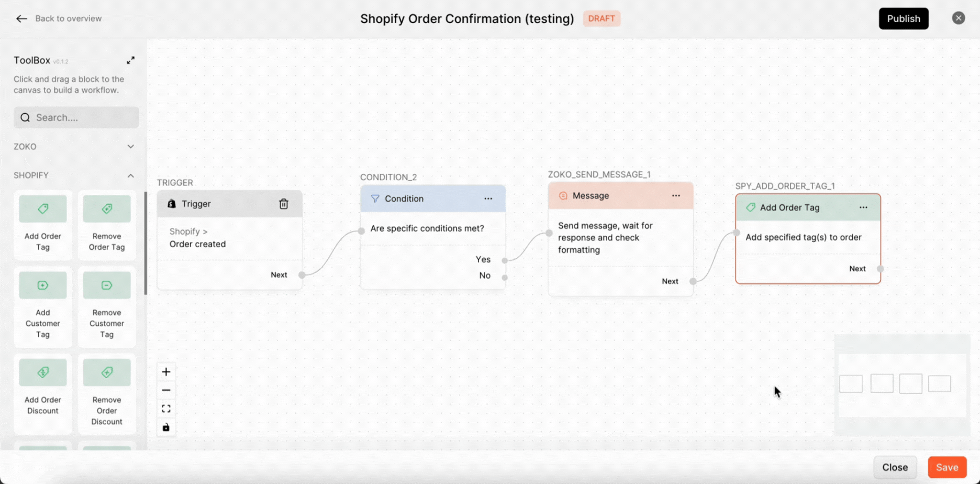The height and width of the screenshot is (484, 980).
Task: Click 'Order created' text in Trigger
Action: click(197, 244)
